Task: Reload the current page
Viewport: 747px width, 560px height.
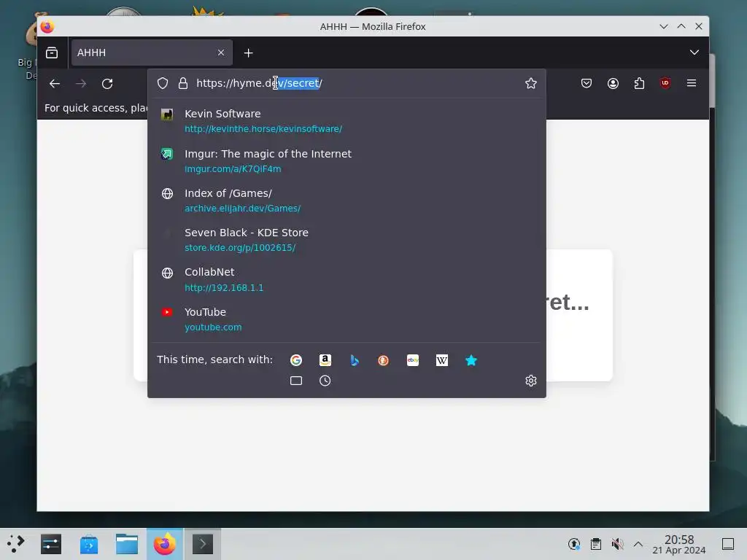Action: [107, 84]
